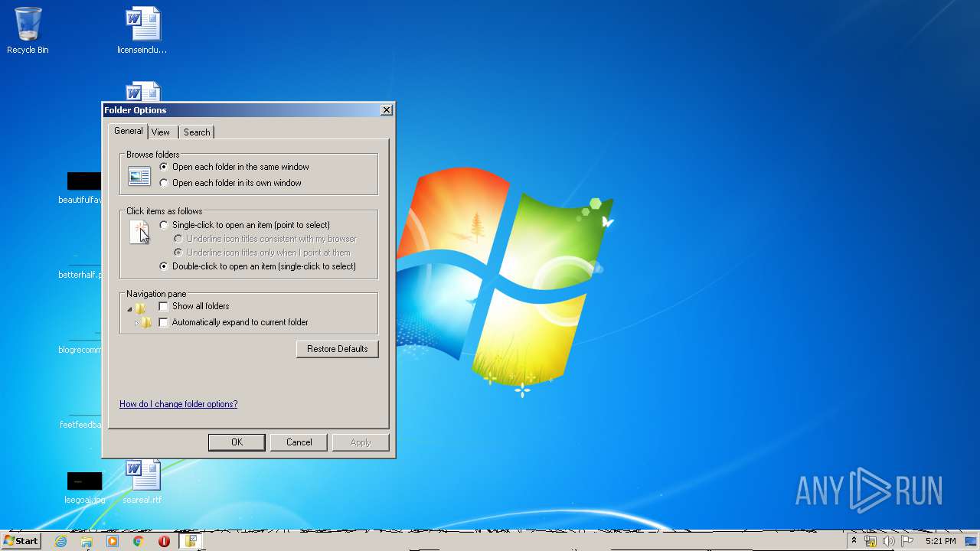Open How do I change folder options link
The height and width of the screenshot is (551, 980).
[178, 404]
